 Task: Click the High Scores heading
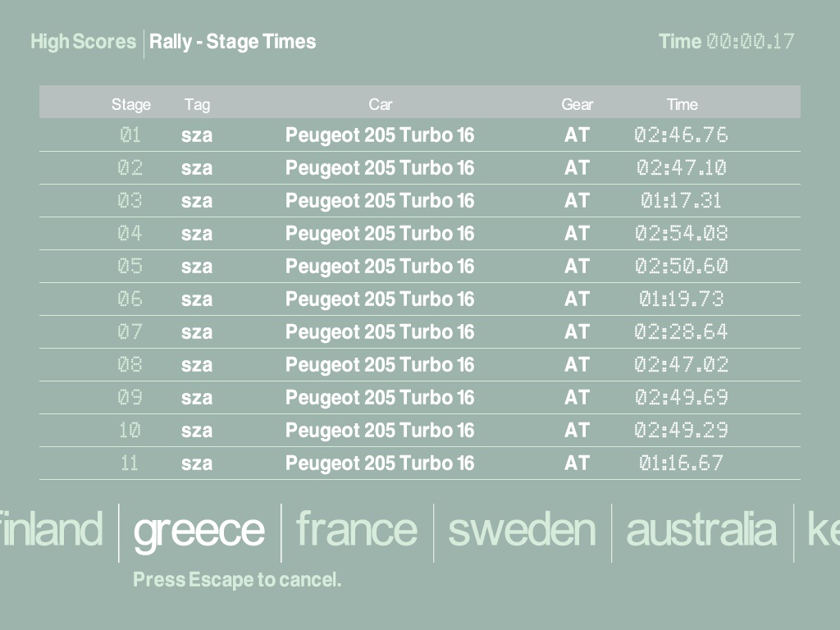pyautogui.click(x=83, y=42)
